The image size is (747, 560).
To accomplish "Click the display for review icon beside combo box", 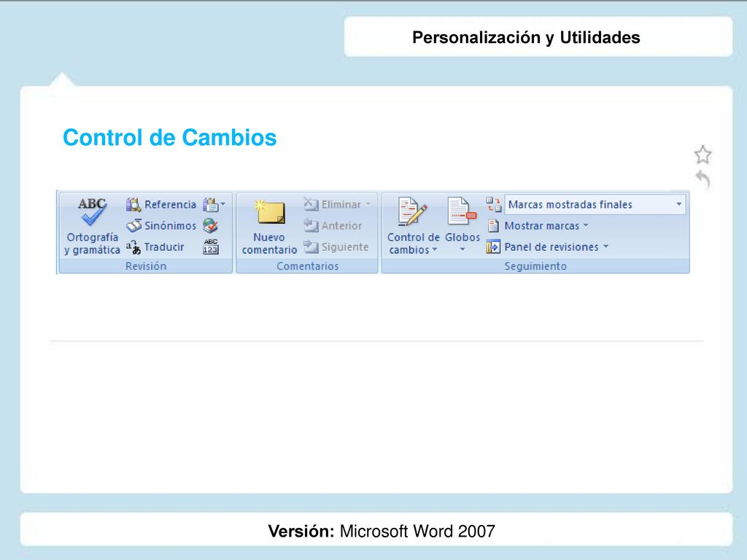I will (494, 205).
